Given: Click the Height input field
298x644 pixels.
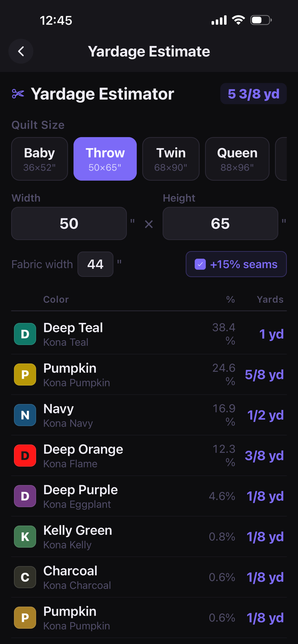Looking at the screenshot, I should [220, 223].
